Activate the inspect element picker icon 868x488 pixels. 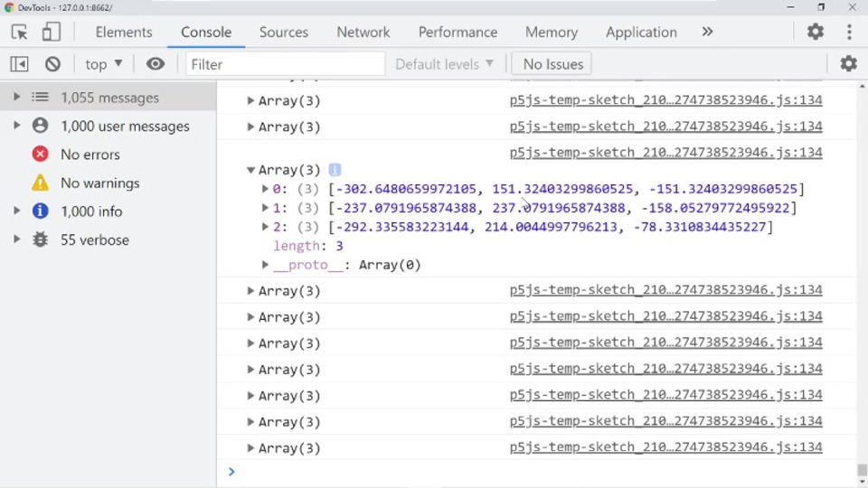coord(19,33)
